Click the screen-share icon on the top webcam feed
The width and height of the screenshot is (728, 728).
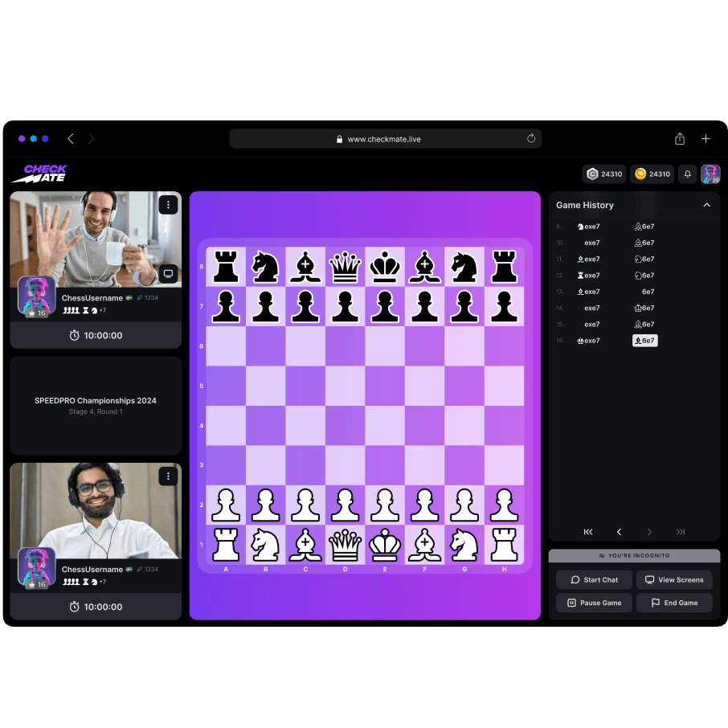coord(168,274)
